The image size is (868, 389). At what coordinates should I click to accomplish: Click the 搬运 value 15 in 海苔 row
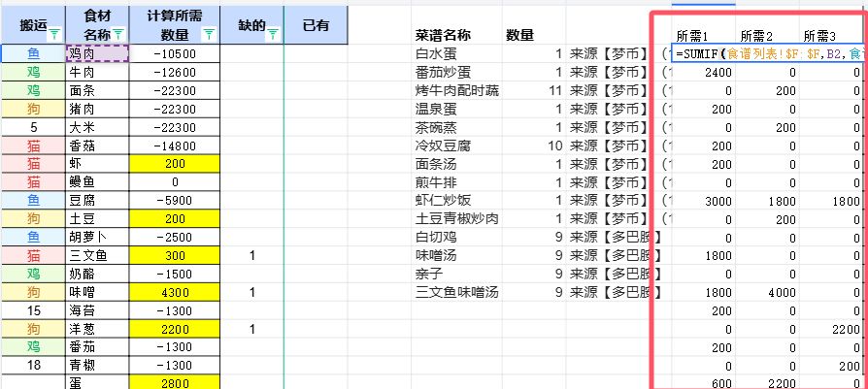33,309
